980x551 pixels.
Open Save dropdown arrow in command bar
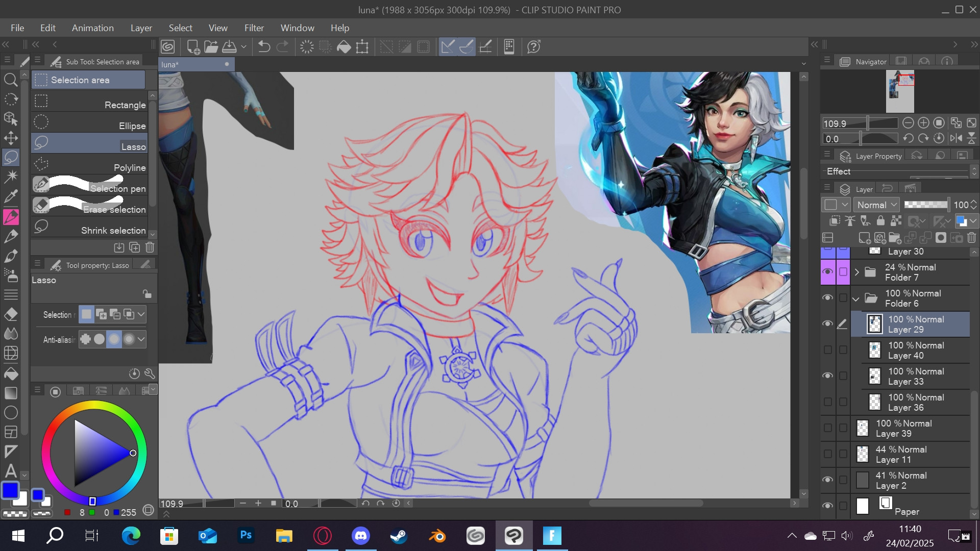click(x=243, y=47)
